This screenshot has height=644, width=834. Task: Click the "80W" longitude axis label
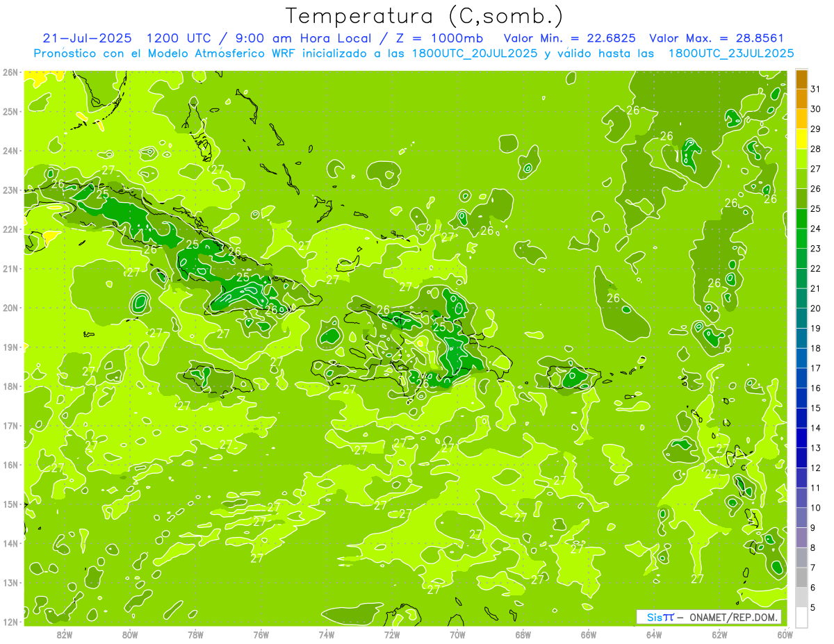(130, 634)
